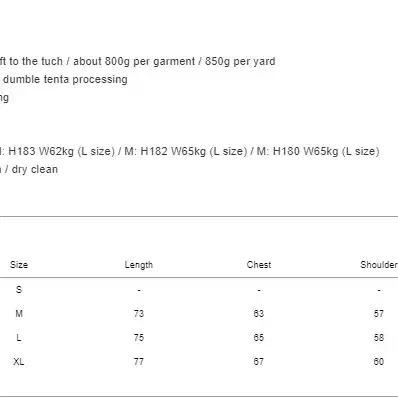Image resolution: width=398 pixels, height=398 pixels.
Task: Click the M length value 73
Action: pyautogui.click(x=139, y=313)
